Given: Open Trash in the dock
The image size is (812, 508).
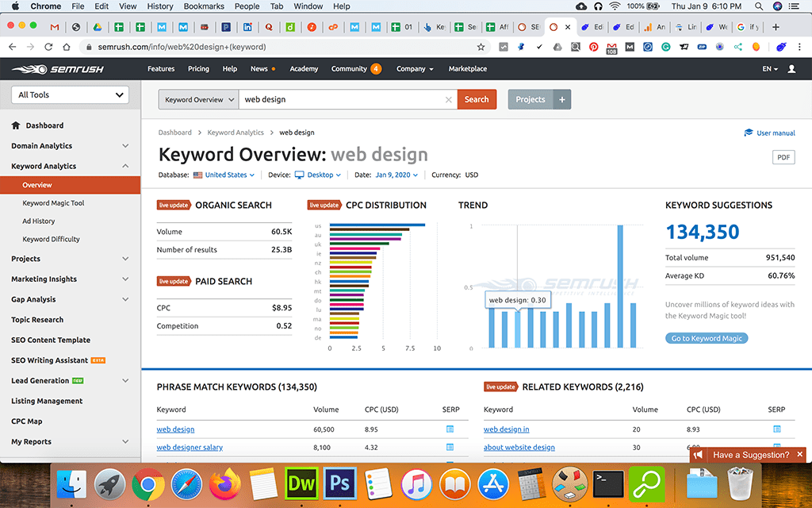Looking at the screenshot, I should [x=741, y=484].
